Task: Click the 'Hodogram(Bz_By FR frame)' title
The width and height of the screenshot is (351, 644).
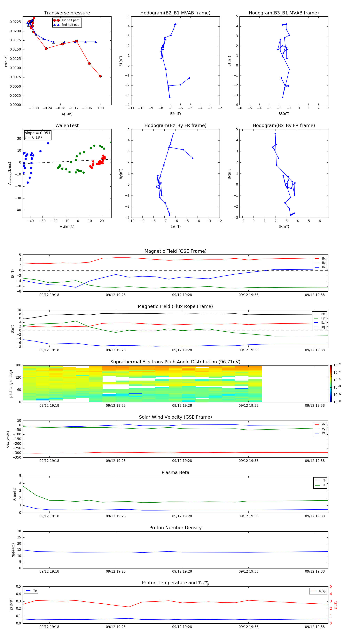Action: click(175, 125)
